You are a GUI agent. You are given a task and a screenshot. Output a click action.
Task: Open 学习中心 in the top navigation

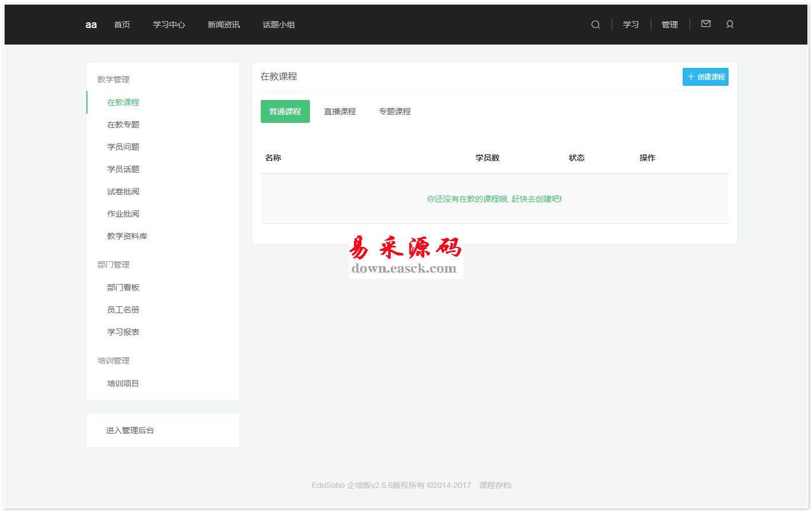pyautogui.click(x=169, y=25)
